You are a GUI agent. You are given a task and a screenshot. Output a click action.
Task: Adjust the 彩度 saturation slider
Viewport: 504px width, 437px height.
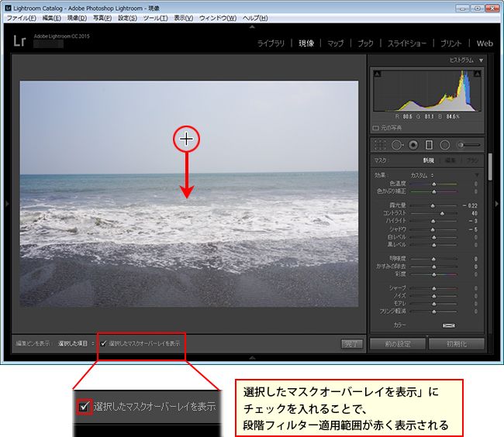434,274
